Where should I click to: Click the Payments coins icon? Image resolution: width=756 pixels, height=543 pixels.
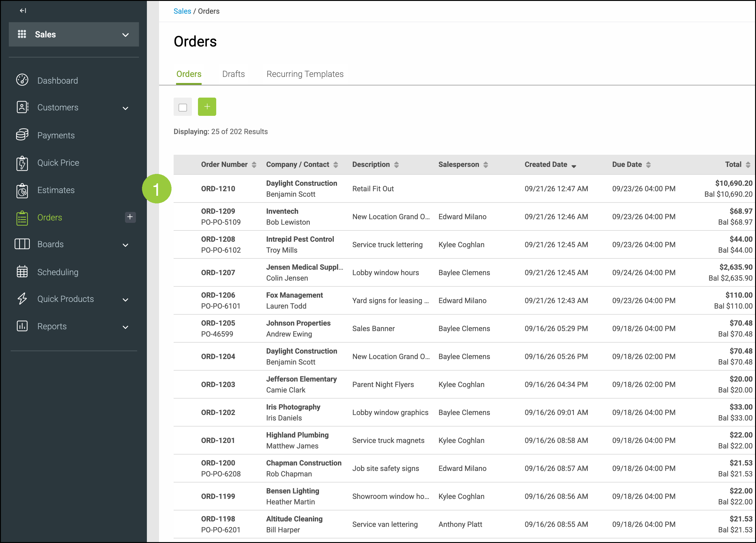pos(22,135)
